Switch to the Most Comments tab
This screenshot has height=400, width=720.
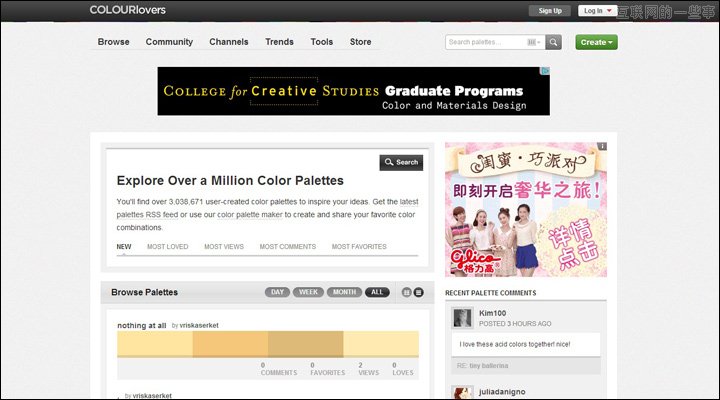[x=288, y=246]
